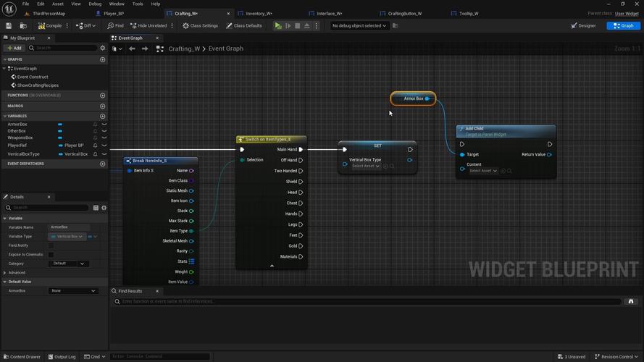Open the debug object selection dropdown
The height and width of the screenshot is (362, 644).
click(x=359, y=25)
